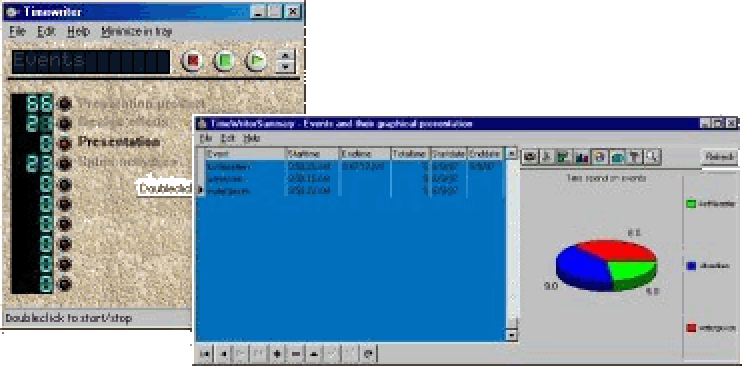The height and width of the screenshot is (372, 748).
Task: Click the up arrow of the Events stepper
Action: (285, 55)
